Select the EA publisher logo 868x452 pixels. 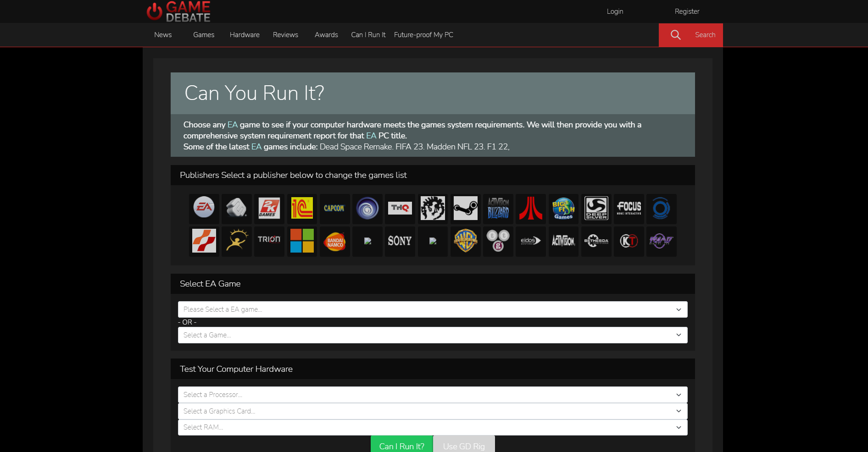tap(204, 208)
